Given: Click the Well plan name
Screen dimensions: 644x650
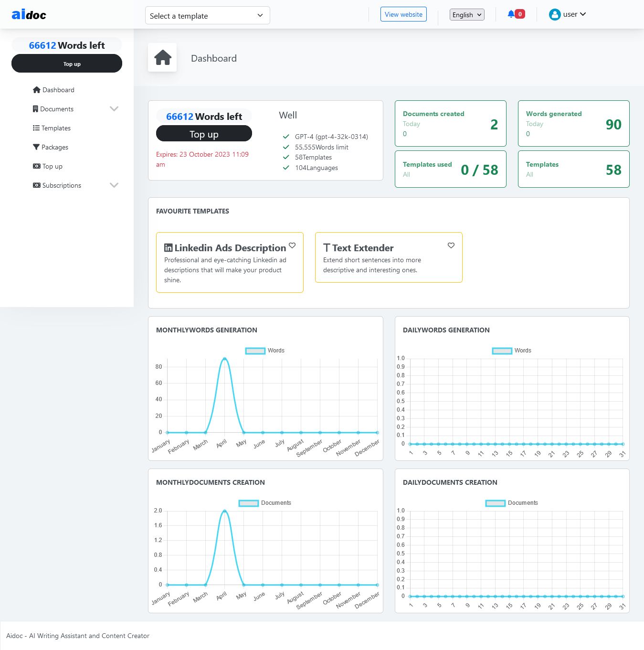Looking at the screenshot, I should click(x=288, y=115).
